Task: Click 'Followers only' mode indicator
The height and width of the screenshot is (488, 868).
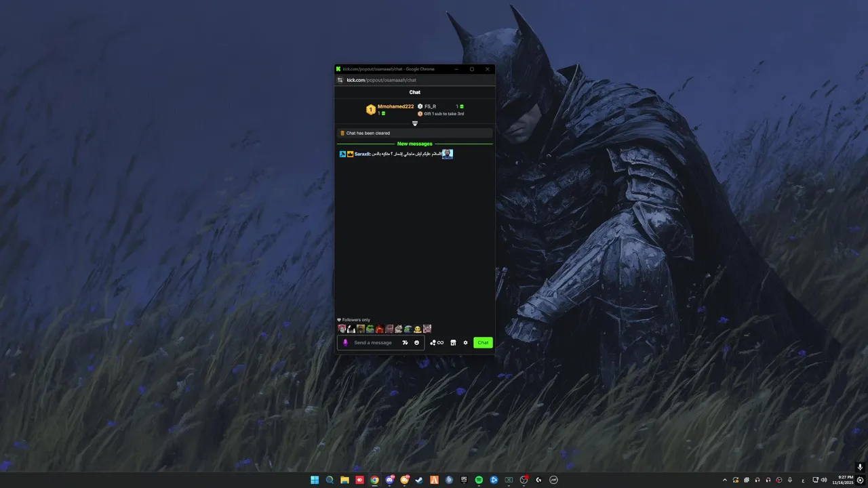Action: [353, 320]
